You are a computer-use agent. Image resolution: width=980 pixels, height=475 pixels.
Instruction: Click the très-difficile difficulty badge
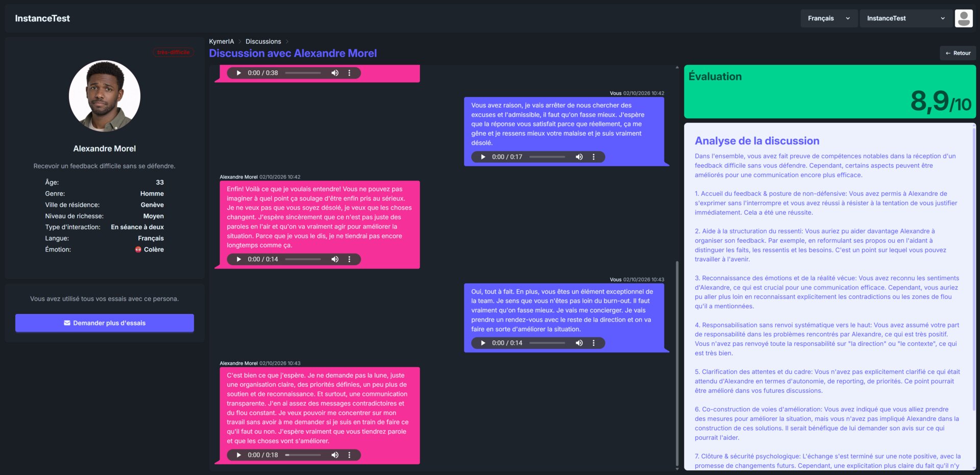point(174,52)
